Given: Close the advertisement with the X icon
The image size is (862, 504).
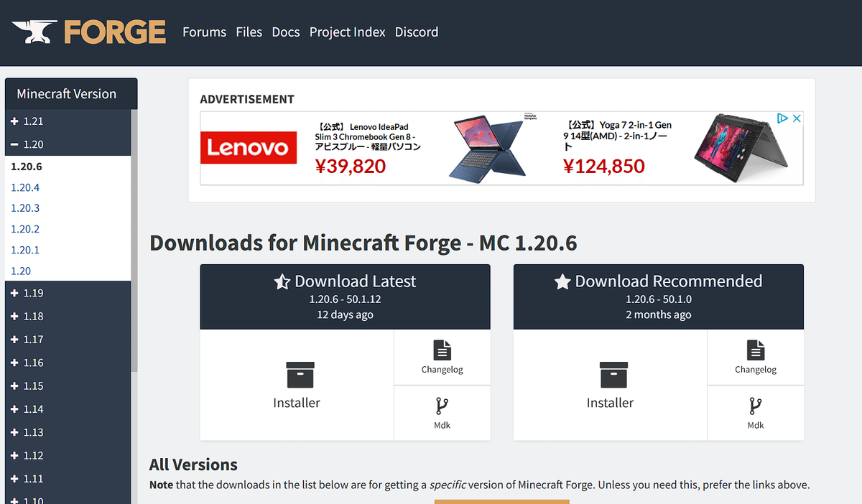Looking at the screenshot, I should tap(797, 118).
